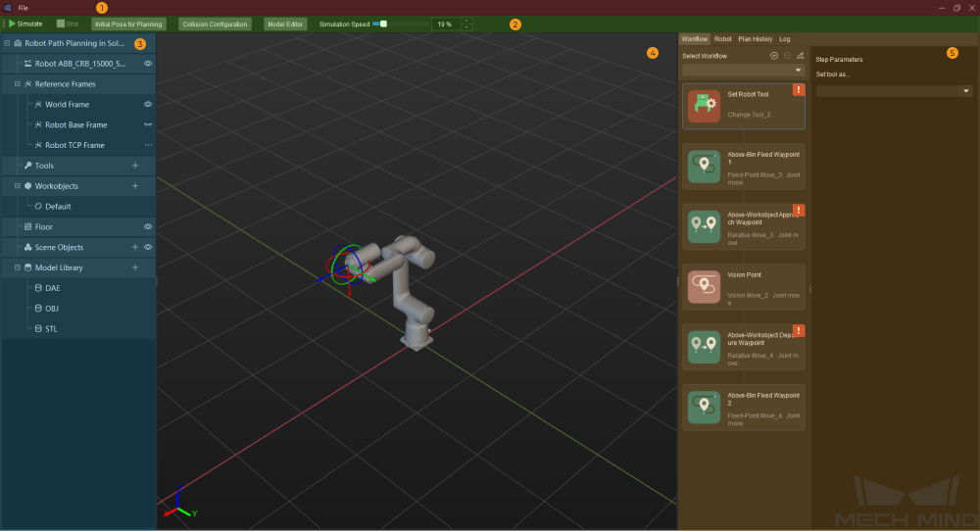Toggle Scene Objects visibility eye
980x531 pixels.
coord(148,247)
